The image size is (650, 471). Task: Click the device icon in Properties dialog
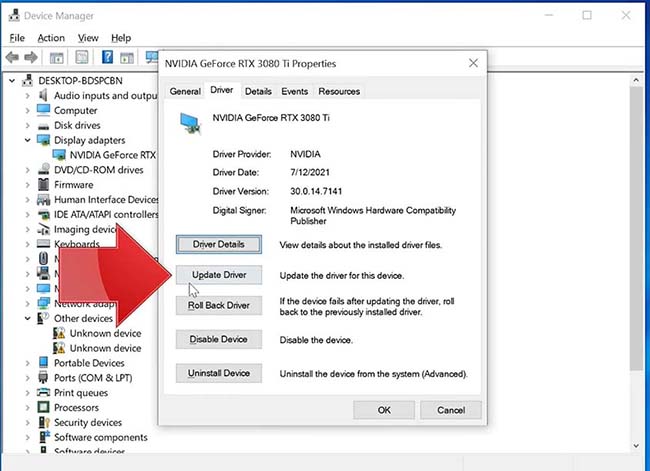coord(190,123)
